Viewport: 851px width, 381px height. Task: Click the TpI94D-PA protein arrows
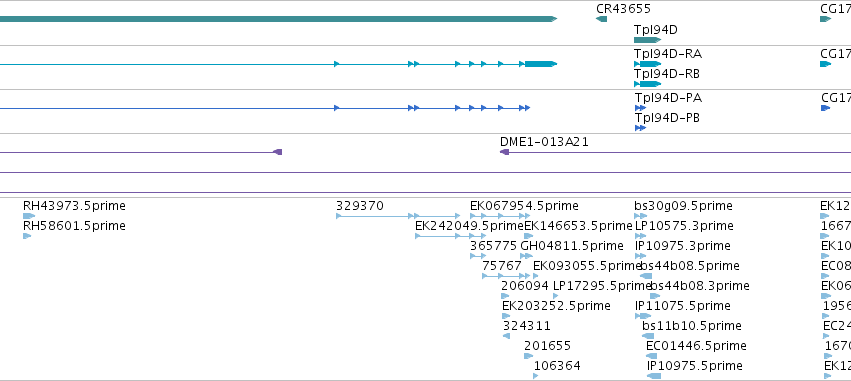[640, 108]
